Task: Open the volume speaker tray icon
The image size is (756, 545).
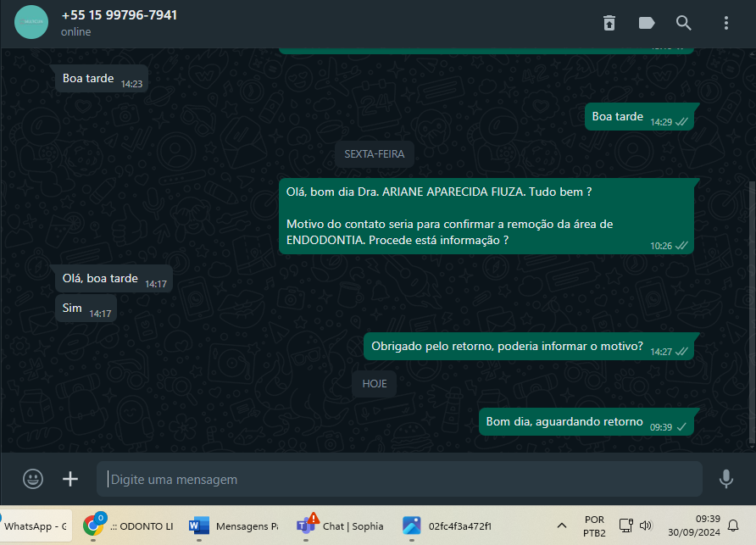Action: [x=646, y=526]
